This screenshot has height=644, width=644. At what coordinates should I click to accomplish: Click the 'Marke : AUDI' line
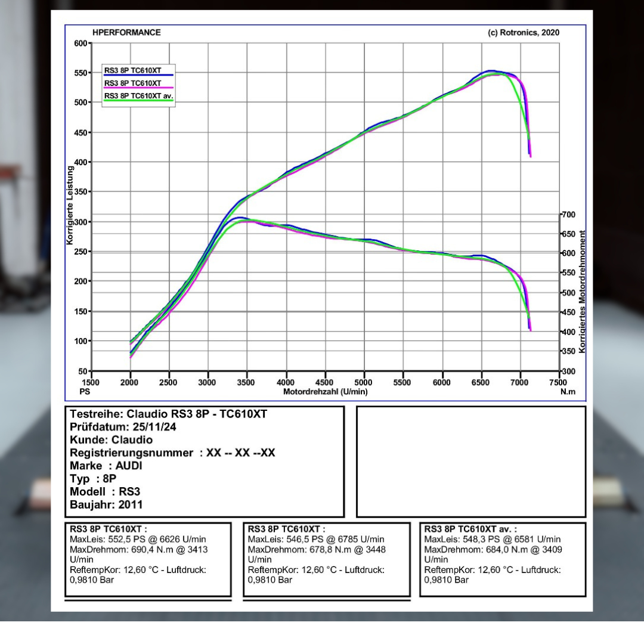(106, 466)
